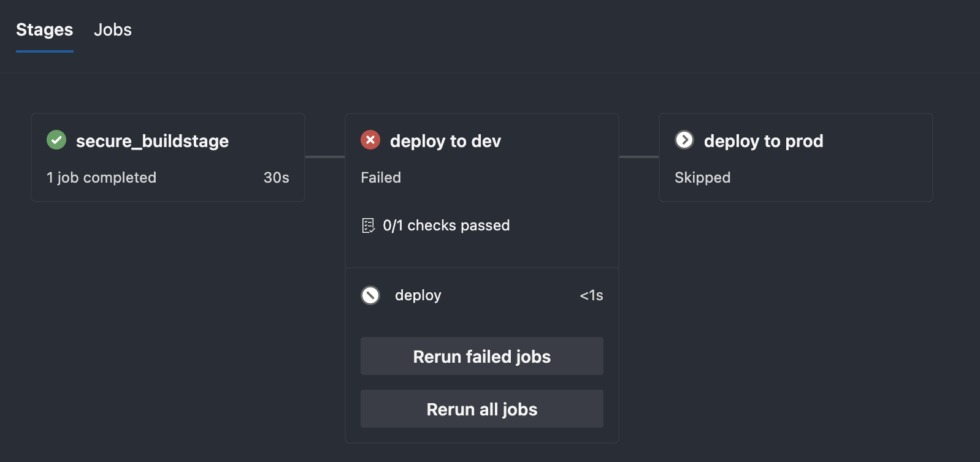Click the canceled status icon beside deploy job

coord(370,295)
